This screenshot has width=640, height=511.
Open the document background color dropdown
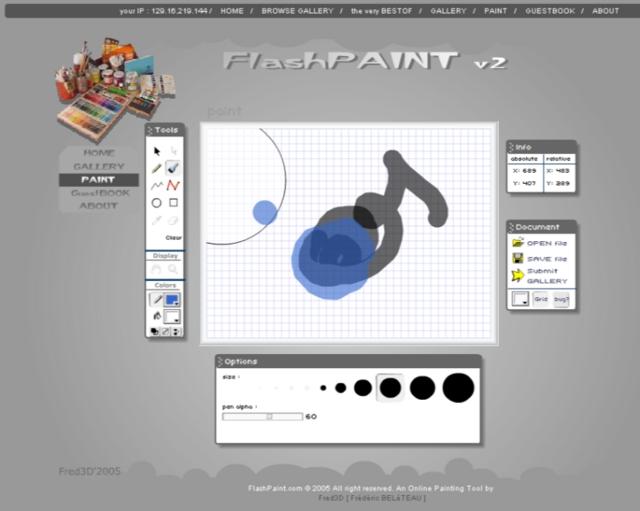520,299
